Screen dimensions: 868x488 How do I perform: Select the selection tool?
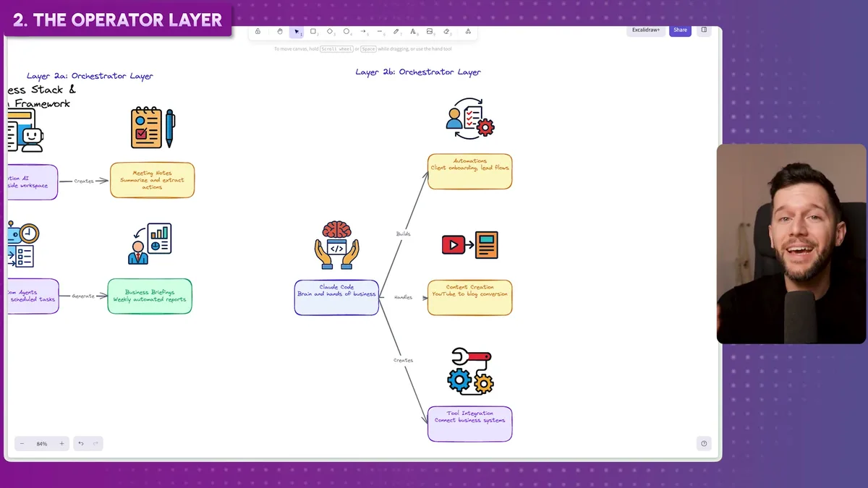point(297,31)
